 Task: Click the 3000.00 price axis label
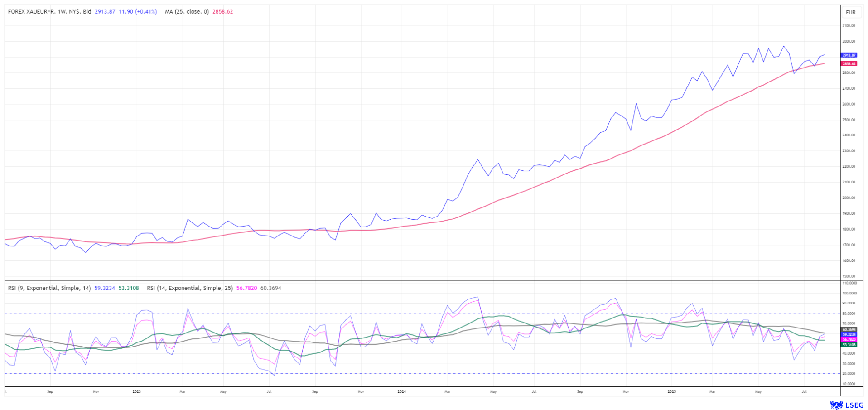click(849, 41)
